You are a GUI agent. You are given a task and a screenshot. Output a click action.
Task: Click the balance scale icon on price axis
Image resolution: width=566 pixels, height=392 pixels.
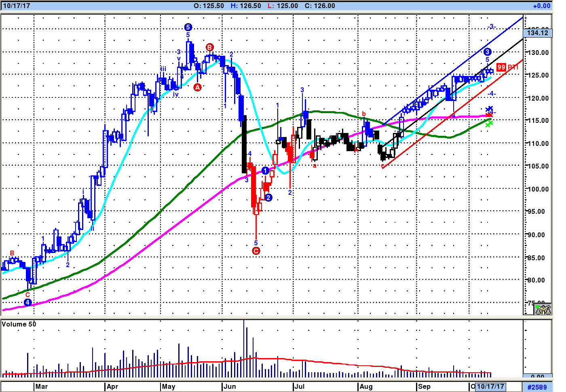pyautogui.click(x=543, y=309)
